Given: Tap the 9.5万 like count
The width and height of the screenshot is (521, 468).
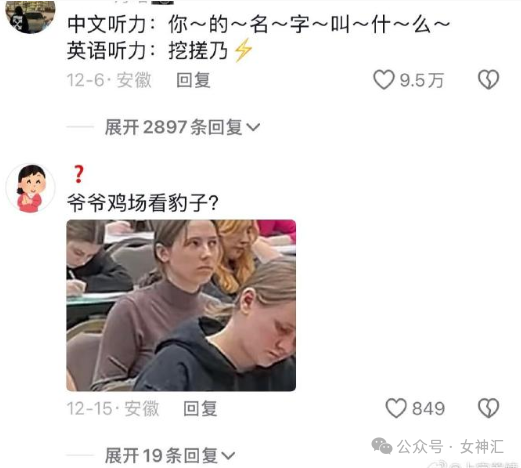Looking at the screenshot, I should (422, 80).
